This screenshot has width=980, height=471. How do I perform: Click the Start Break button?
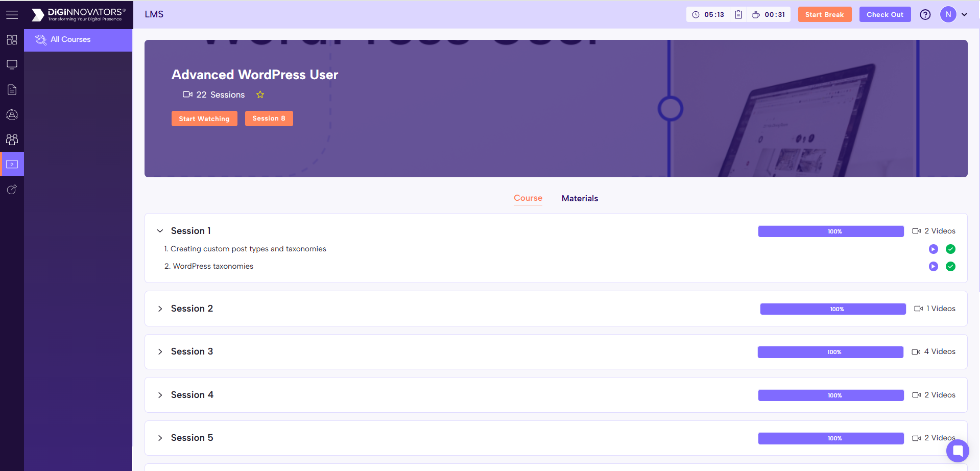[824, 14]
